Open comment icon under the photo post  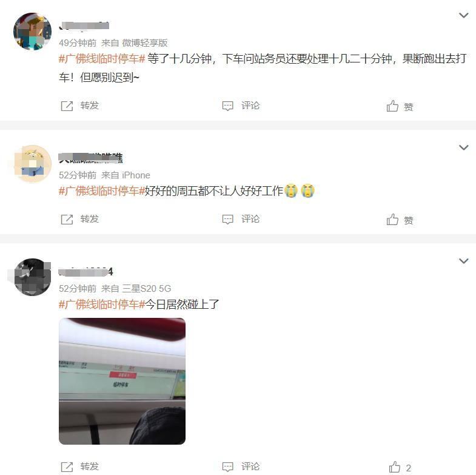227,467
